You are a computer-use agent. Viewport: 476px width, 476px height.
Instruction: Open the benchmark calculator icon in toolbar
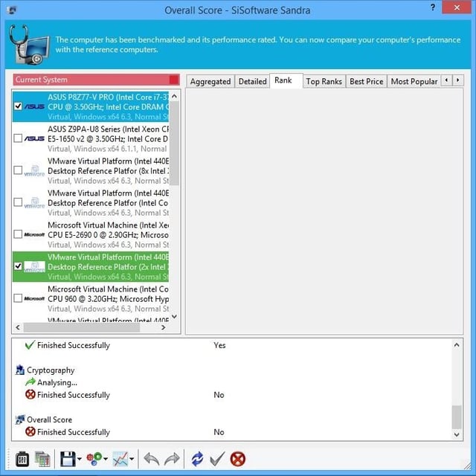pyautogui.click(x=22, y=459)
